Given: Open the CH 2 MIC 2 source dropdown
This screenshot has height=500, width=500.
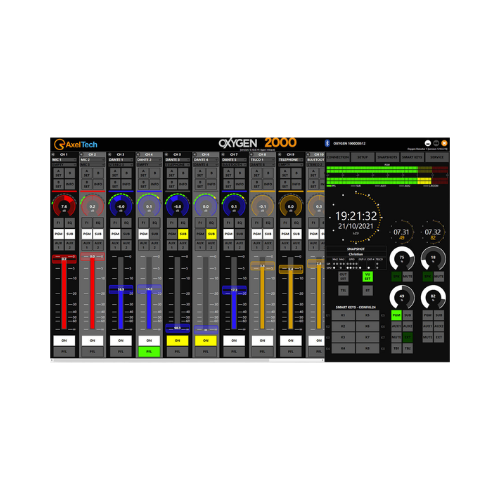Looking at the screenshot, I should [x=92, y=160].
